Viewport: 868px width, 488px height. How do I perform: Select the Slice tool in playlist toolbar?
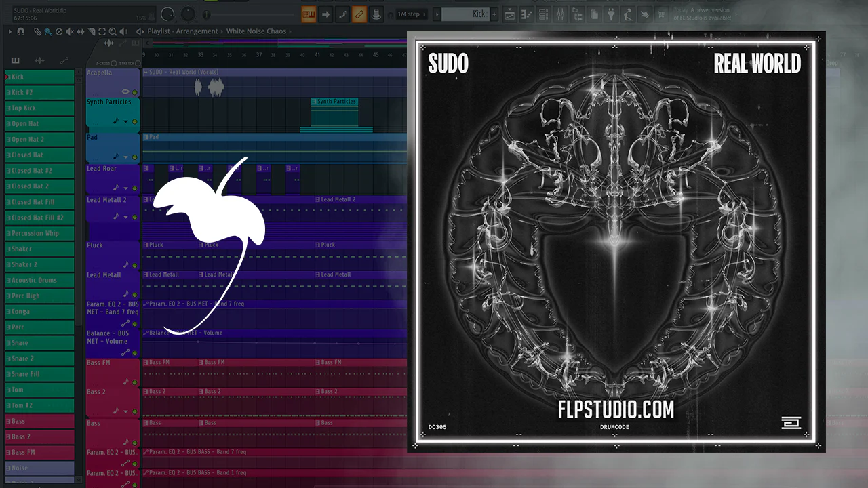92,31
